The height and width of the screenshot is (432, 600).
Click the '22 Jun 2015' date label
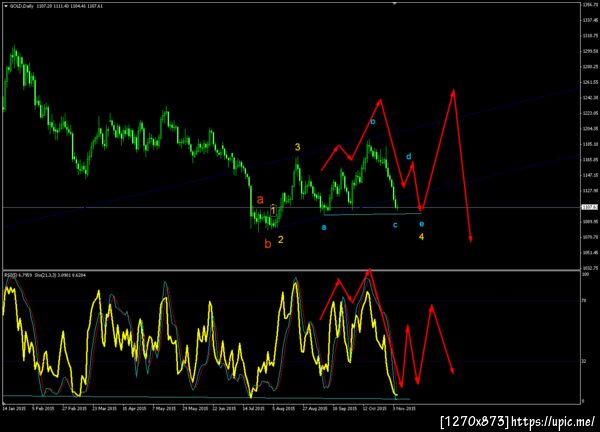pyautogui.click(x=224, y=409)
